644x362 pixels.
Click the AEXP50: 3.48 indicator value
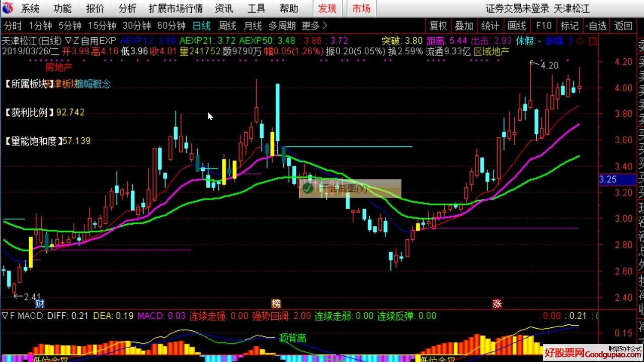tap(268, 40)
